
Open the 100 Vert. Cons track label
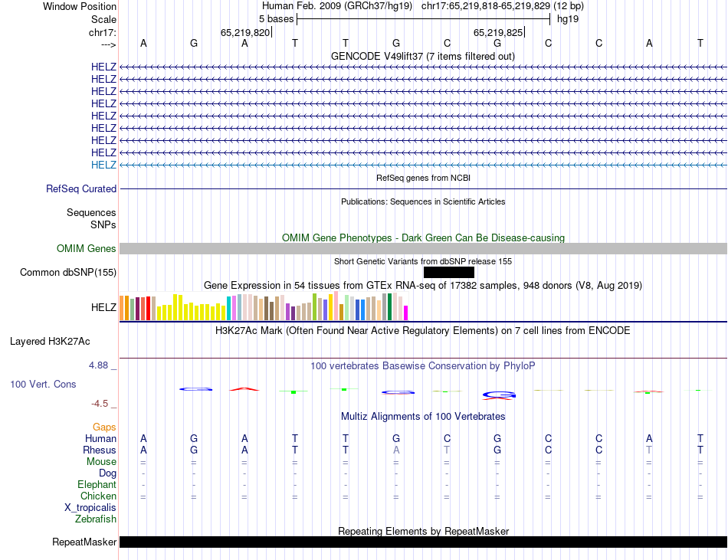(43, 384)
